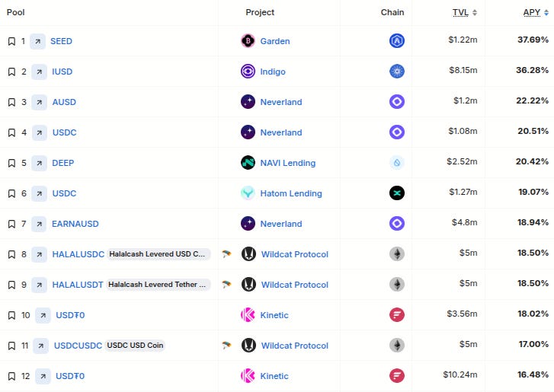Image resolution: width=554 pixels, height=392 pixels.
Task: Click the 'Halalcash Levered USD C...' tag
Action: pyautogui.click(x=159, y=254)
